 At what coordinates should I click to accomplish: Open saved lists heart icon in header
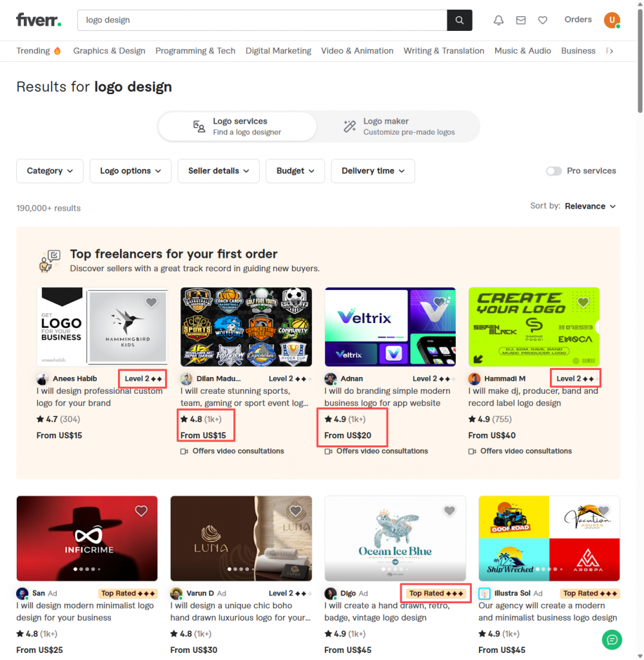543,20
